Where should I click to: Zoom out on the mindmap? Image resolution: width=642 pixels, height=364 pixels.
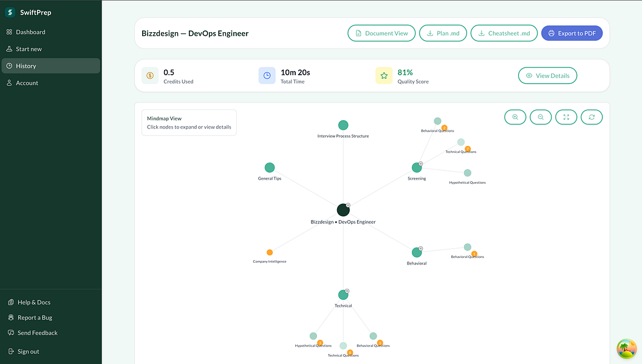click(541, 117)
